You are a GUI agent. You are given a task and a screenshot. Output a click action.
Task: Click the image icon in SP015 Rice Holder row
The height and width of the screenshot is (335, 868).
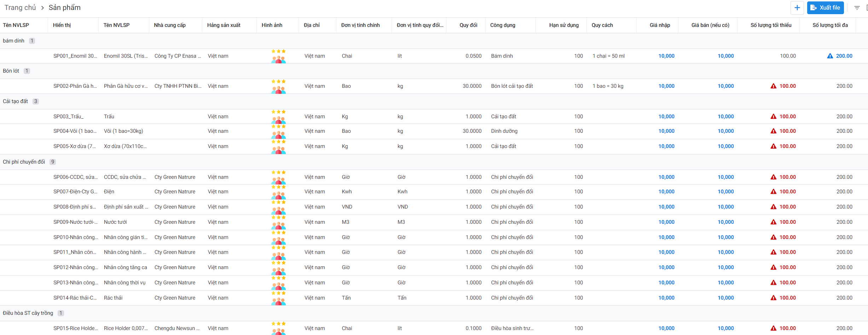278,328
